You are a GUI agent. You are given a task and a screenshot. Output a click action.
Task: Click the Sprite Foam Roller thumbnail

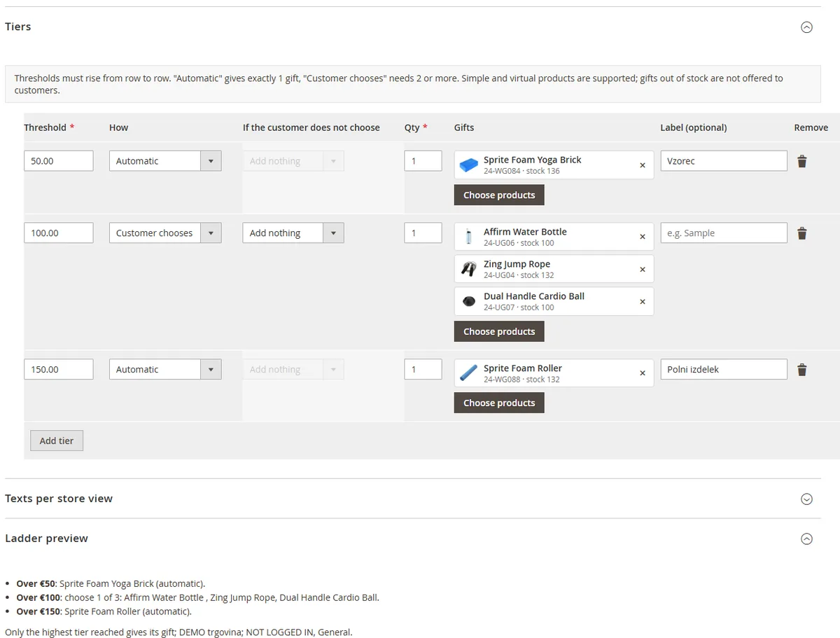pos(468,373)
